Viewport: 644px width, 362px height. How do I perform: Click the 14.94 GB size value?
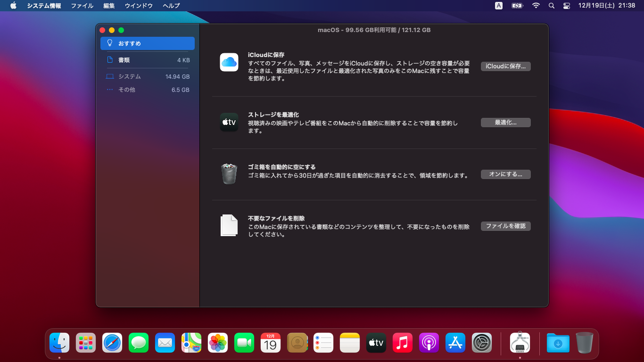click(178, 76)
